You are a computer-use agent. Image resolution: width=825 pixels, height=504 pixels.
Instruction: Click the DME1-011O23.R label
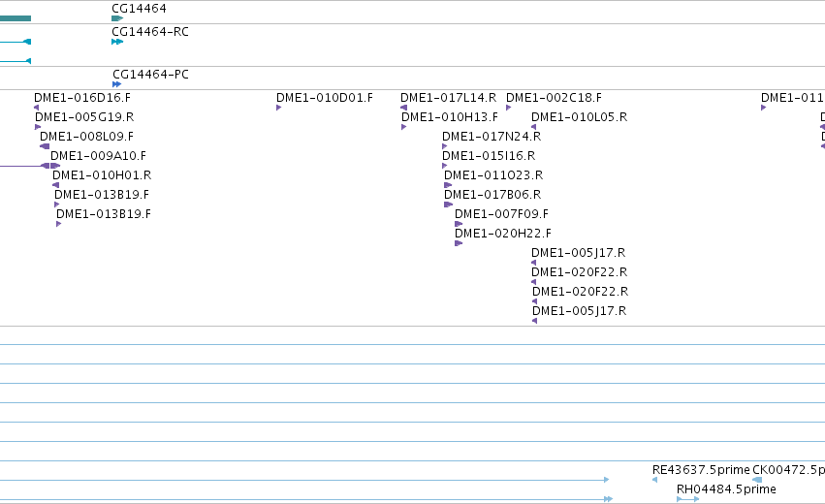pos(493,175)
